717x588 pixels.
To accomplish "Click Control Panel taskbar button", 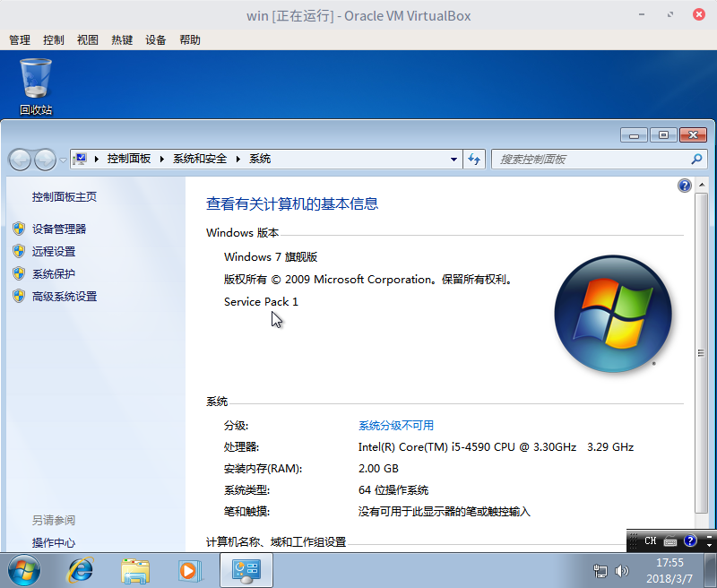I will click(x=246, y=570).
